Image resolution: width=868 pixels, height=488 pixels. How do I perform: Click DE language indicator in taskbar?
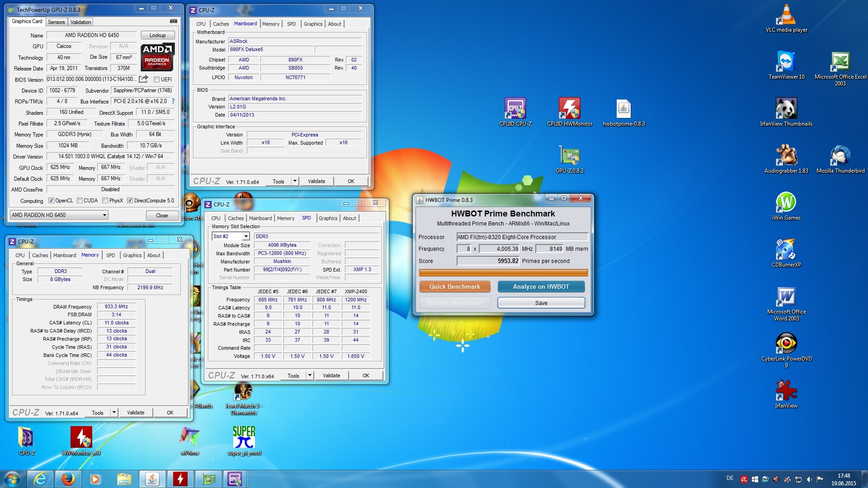click(730, 478)
